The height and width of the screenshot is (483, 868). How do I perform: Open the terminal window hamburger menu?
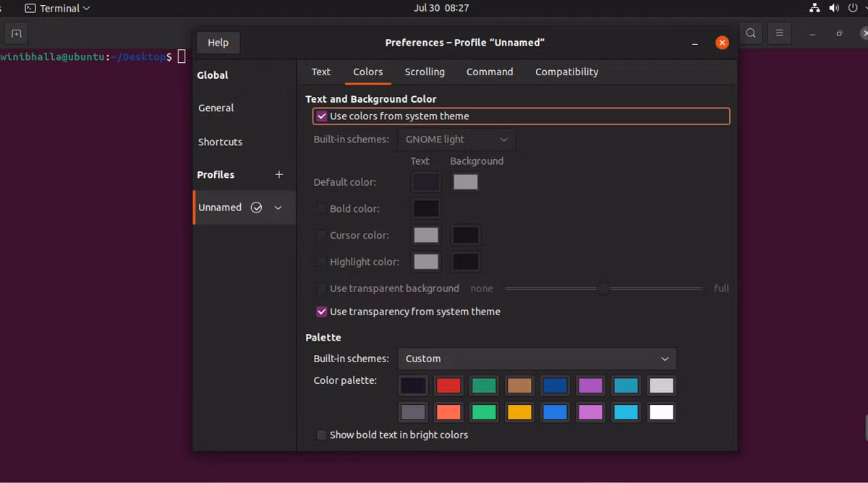(779, 33)
